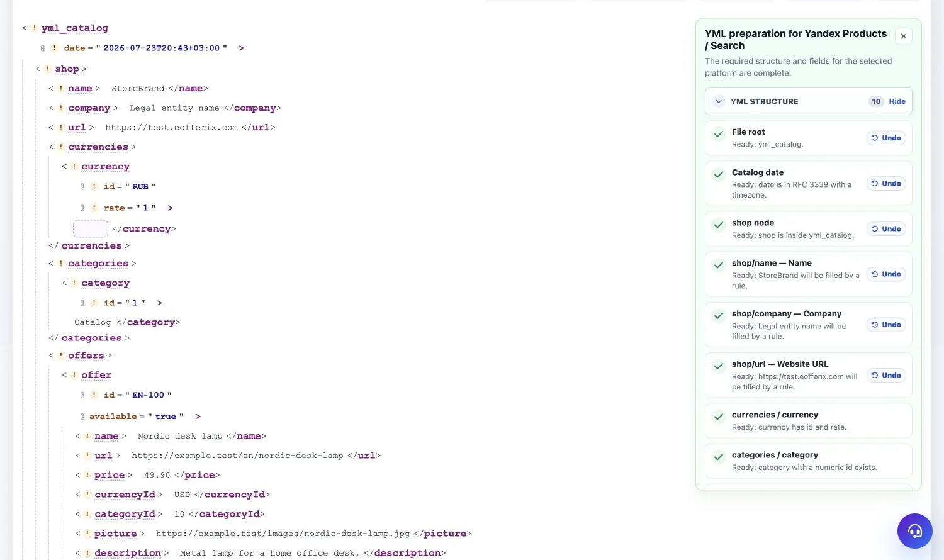Click the warning icon beside price tag
Image resolution: width=944 pixels, height=560 pixels.
(x=87, y=474)
